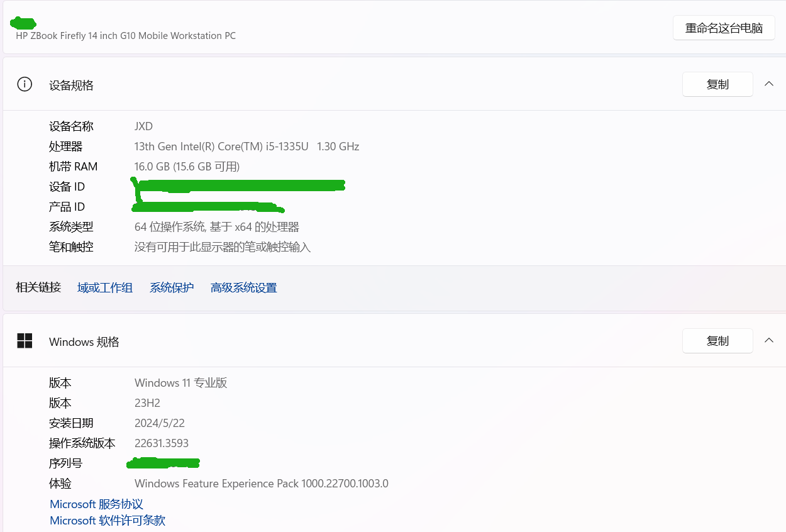Screen dimensions: 786x532
Task: Copy Windows specs with Windows 规格 复制 button
Action: coord(717,341)
